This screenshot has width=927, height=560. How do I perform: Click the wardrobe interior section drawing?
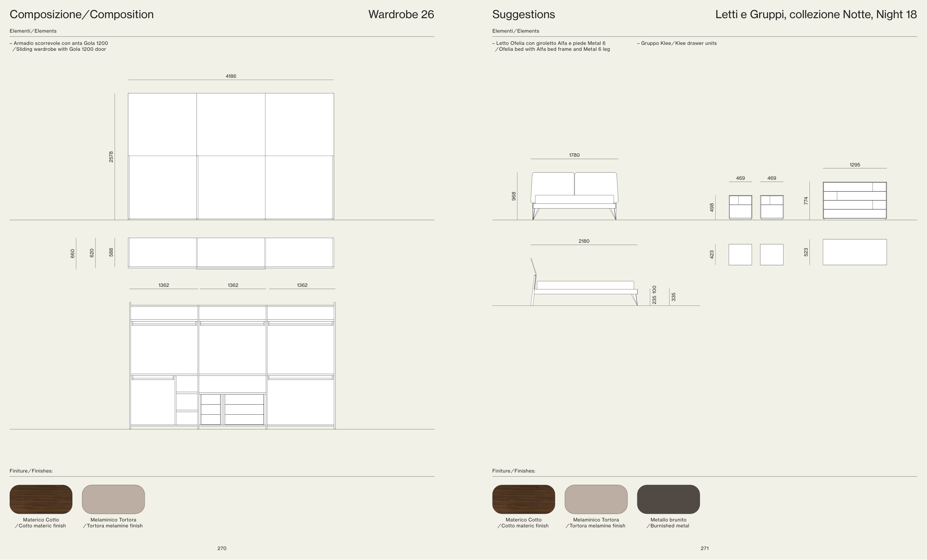(x=232, y=365)
